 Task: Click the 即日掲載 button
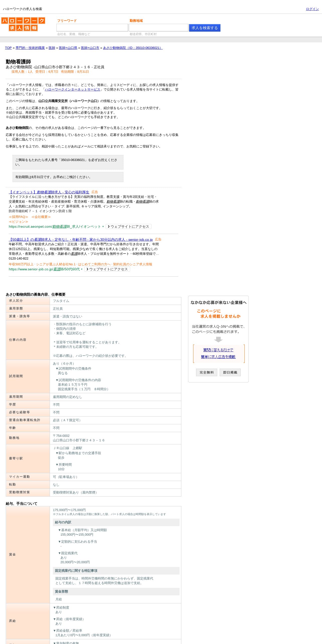(230, 372)
